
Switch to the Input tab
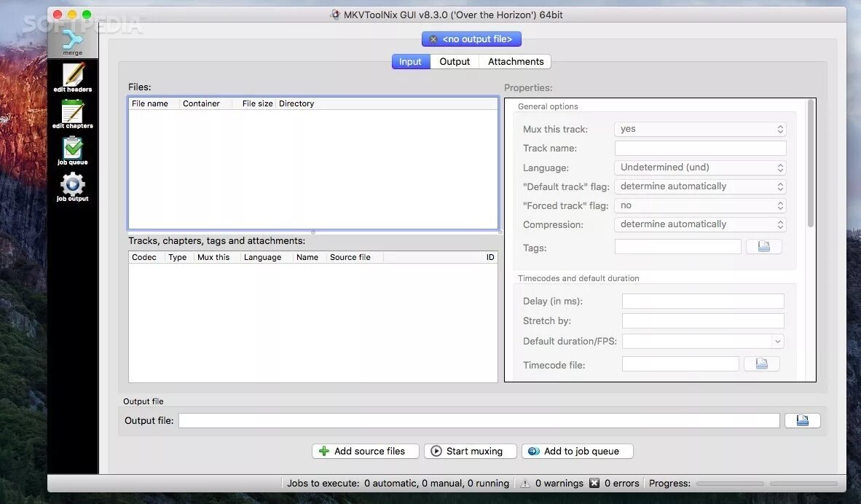(x=411, y=61)
